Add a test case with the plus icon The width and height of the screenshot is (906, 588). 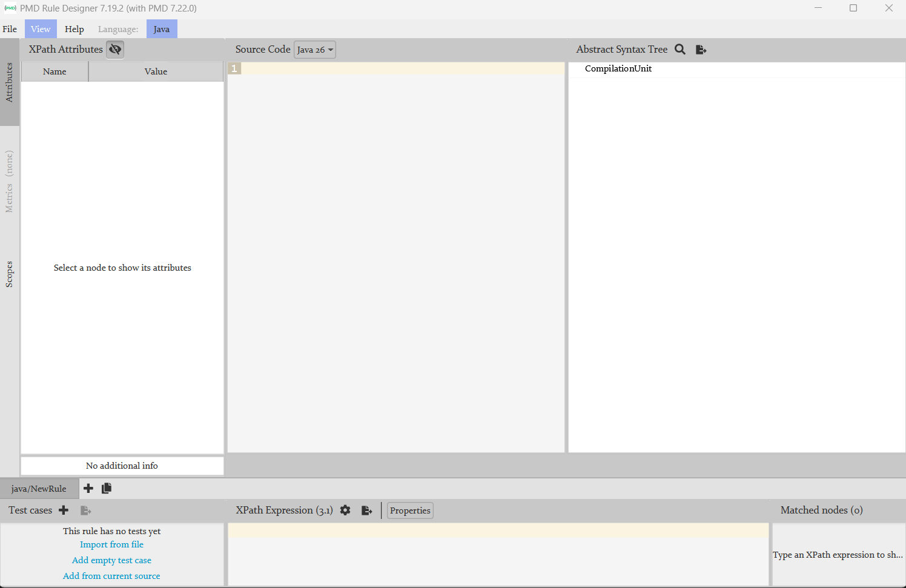(x=64, y=510)
